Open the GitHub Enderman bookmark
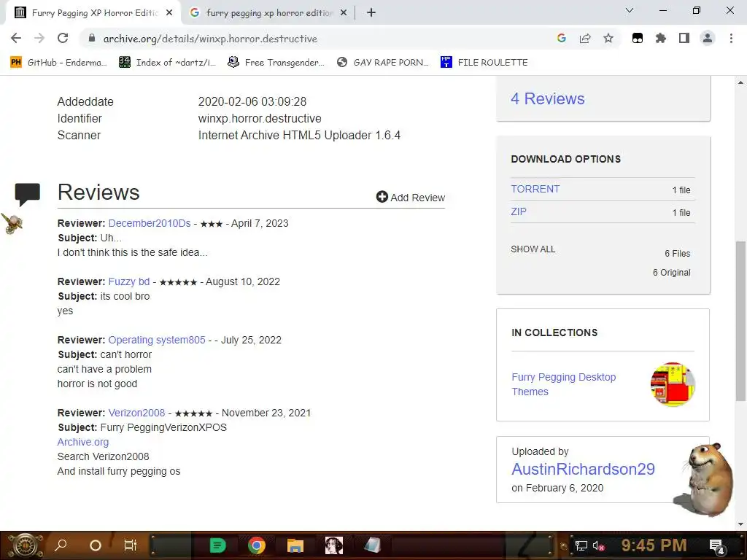 58,63
